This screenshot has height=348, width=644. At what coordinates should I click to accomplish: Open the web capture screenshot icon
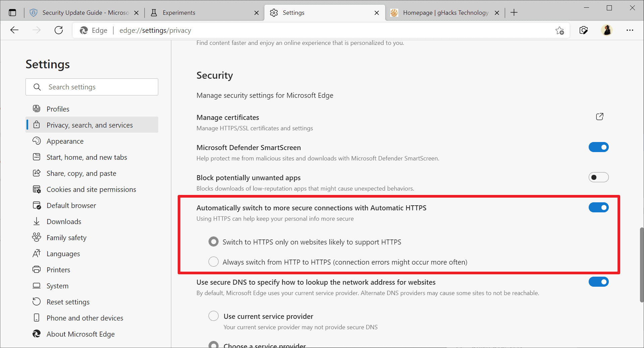tap(584, 30)
